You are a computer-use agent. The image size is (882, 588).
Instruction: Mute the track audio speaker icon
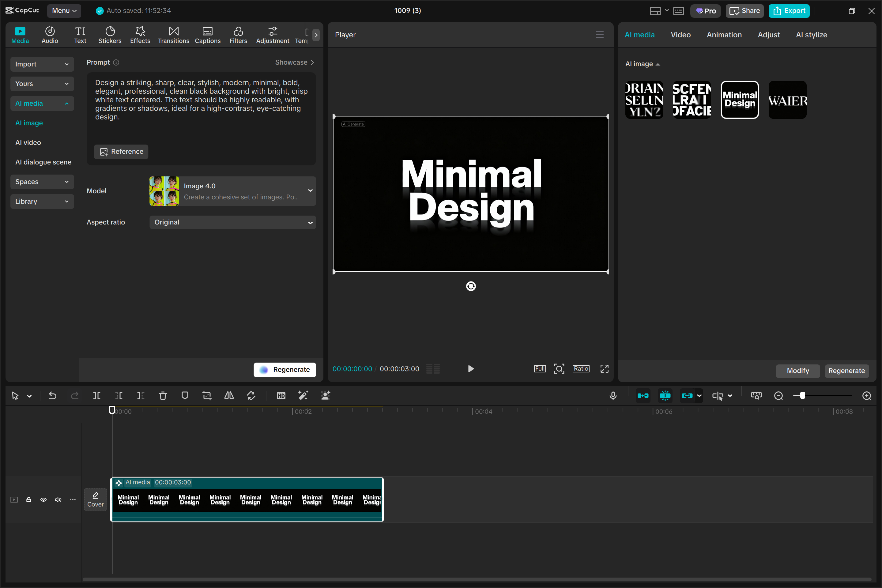(x=58, y=499)
